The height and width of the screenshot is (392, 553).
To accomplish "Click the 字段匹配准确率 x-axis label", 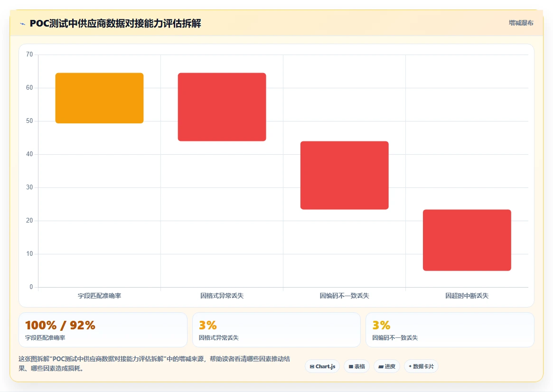I will point(100,296).
